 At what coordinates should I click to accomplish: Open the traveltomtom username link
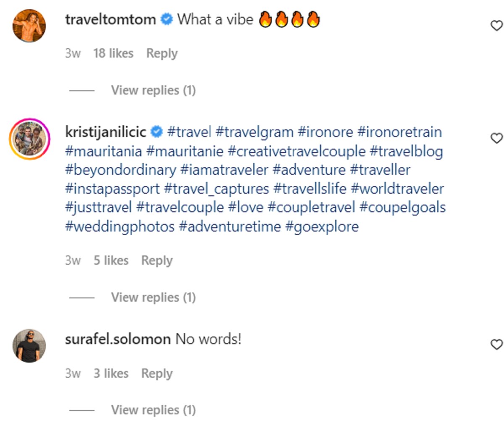[110, 19]
